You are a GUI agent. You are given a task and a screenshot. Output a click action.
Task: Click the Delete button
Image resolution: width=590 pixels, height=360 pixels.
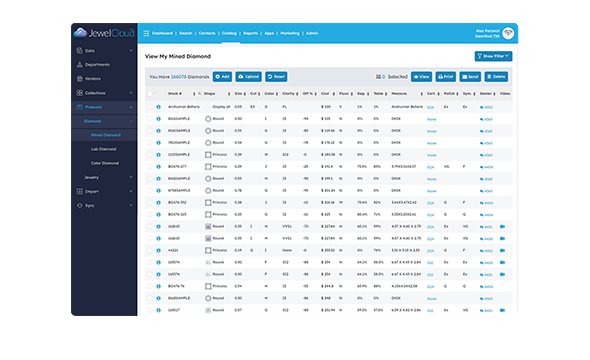point(496,77)
